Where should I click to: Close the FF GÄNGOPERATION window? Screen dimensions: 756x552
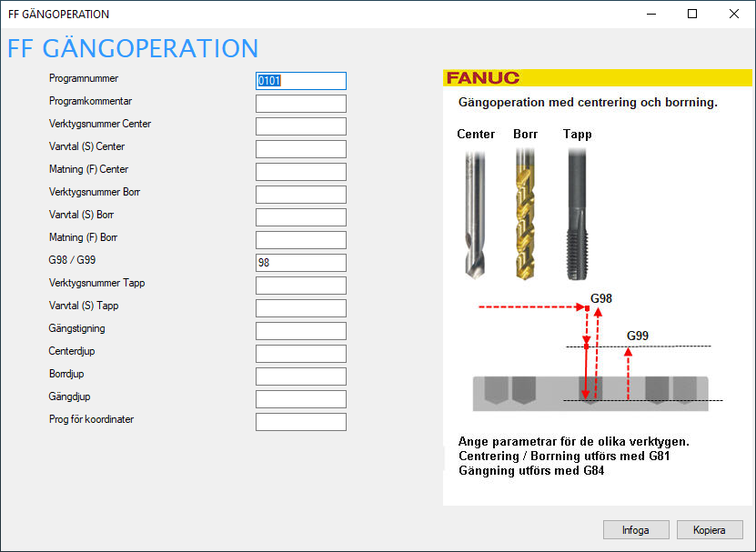pos(734,14)
